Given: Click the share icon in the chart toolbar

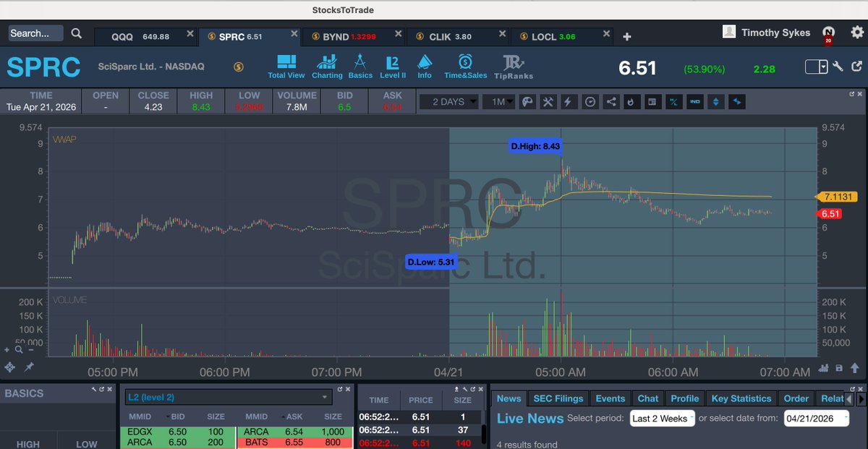Looking at the screenshot, I should (611, 102).
